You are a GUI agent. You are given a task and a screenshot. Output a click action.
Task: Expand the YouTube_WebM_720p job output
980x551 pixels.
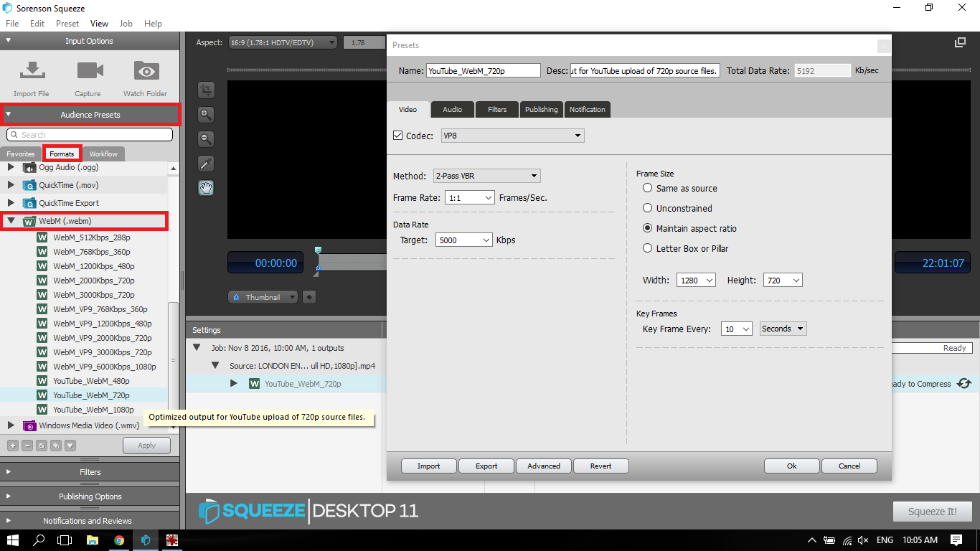[x=234, y=384]
